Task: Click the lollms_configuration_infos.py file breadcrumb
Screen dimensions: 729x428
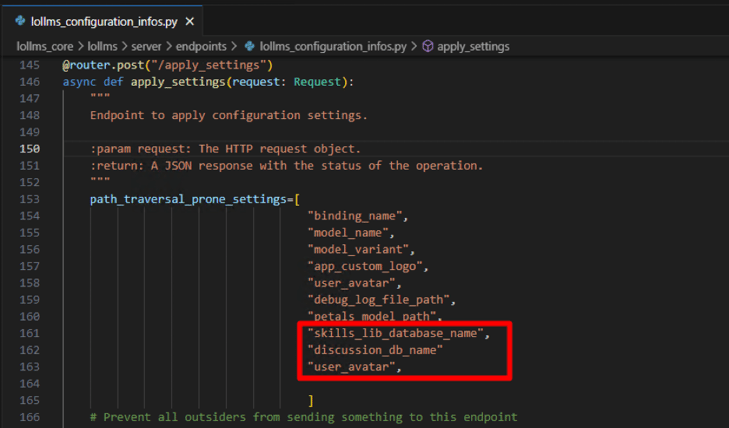Action: pos(333,46)
